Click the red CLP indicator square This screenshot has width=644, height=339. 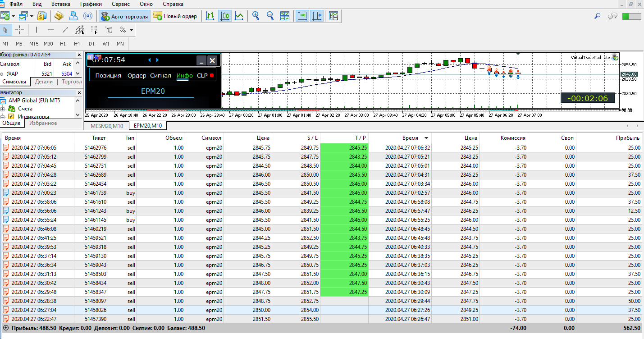click(x=212, y=75)
